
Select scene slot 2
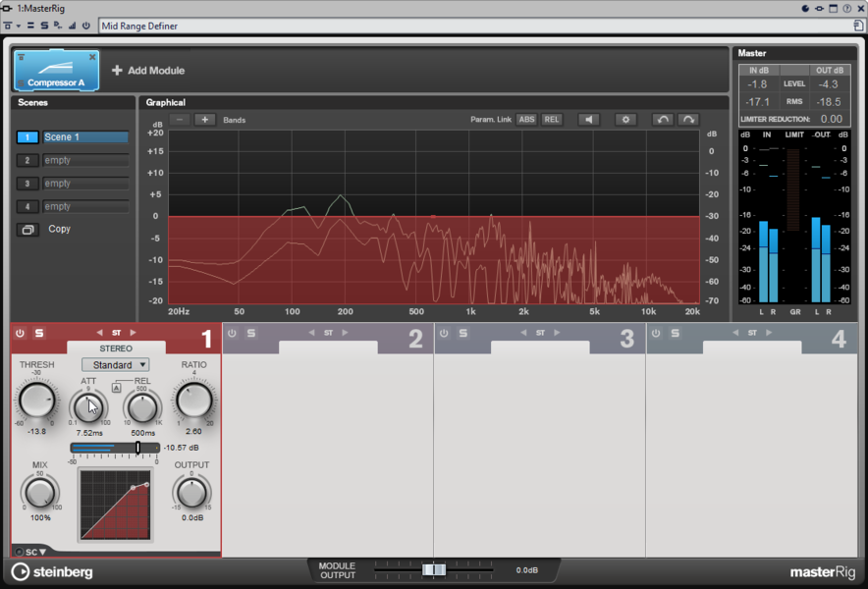click(27, 161)
